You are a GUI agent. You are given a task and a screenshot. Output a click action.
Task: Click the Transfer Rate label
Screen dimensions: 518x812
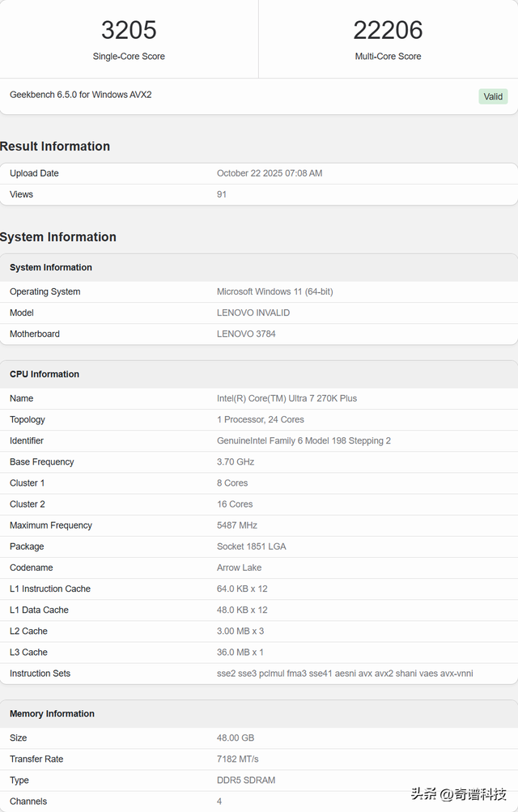click(36, 759)
